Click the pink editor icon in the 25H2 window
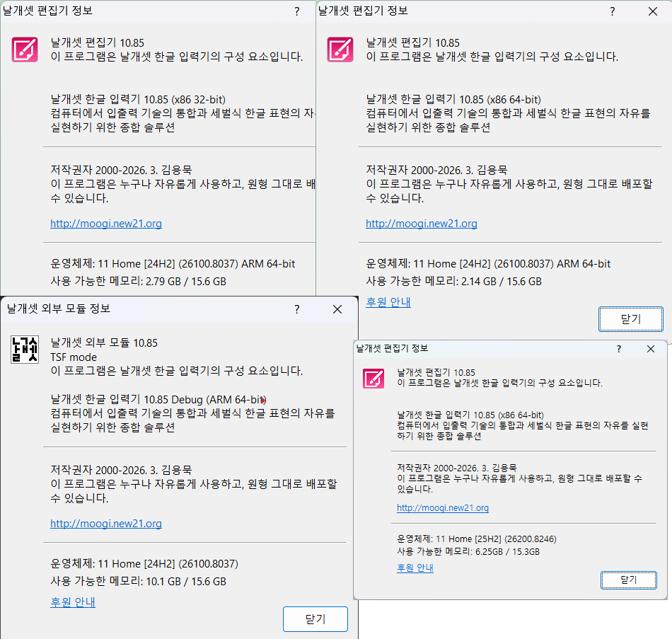 pyautogui.click(x=373, y=379)
